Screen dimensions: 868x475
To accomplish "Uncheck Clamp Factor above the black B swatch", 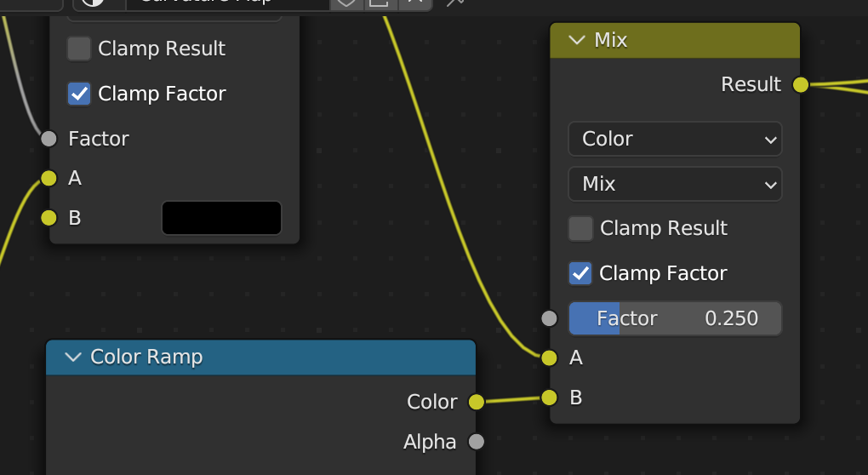I will pyautogui.click(x=79, y=94).
